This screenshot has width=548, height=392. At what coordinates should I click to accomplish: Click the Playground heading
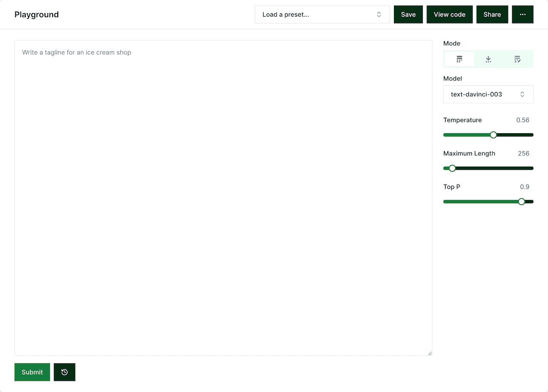[36, 14]
